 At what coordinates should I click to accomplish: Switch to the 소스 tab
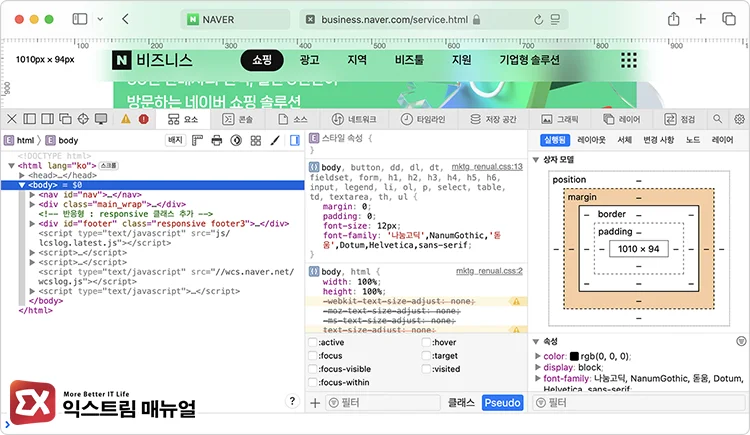293,119
